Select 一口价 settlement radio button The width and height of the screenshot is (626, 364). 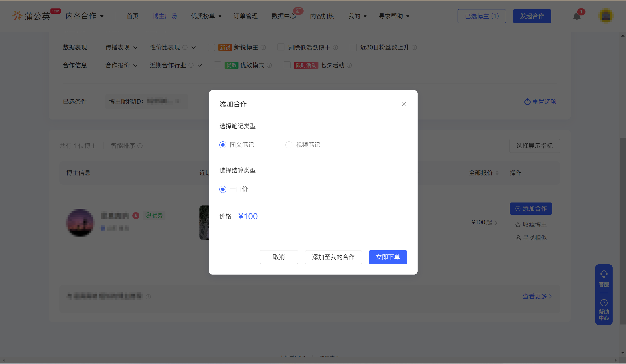coord(223,189)
